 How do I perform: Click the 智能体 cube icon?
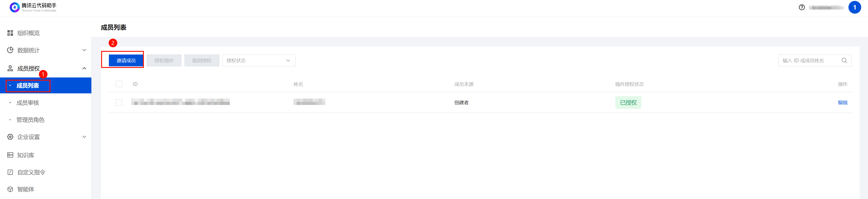pyautogui.click(x=10, y=189)
